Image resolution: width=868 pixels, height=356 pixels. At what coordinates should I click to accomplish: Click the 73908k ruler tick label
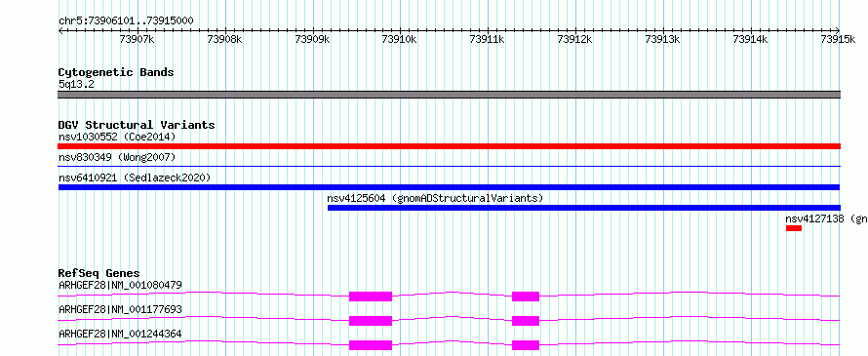point(224,39)
